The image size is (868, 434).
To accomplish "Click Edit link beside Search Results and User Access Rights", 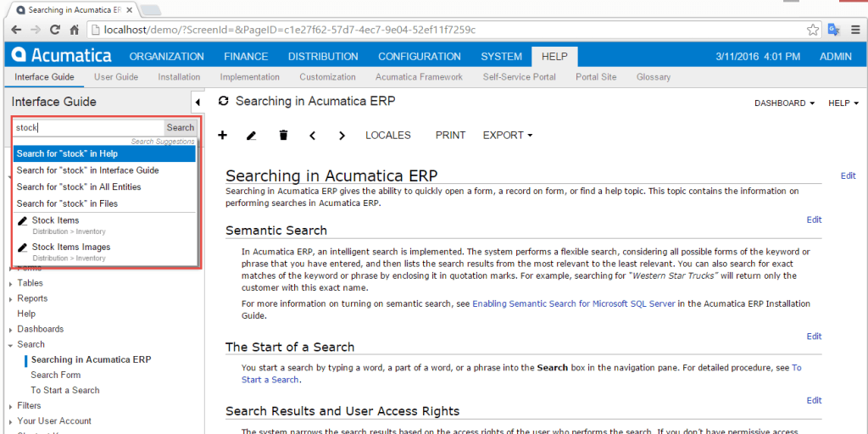I will 814,401.
